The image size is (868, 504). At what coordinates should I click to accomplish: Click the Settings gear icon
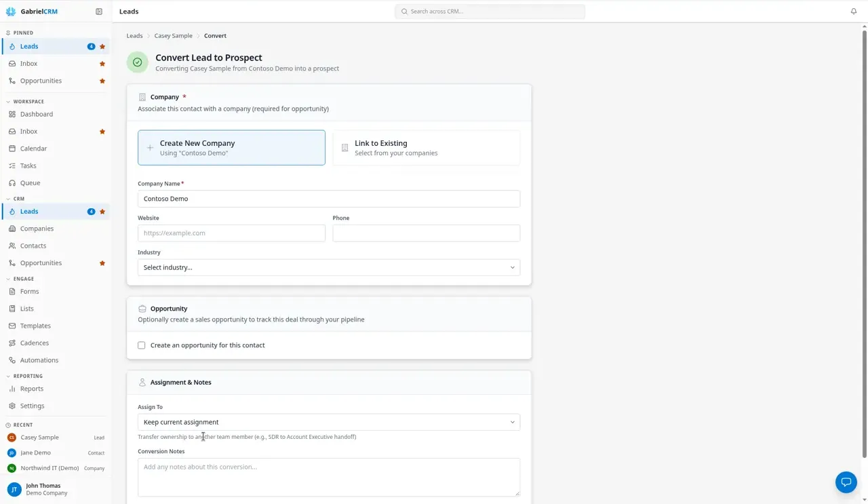coord(12,406)
